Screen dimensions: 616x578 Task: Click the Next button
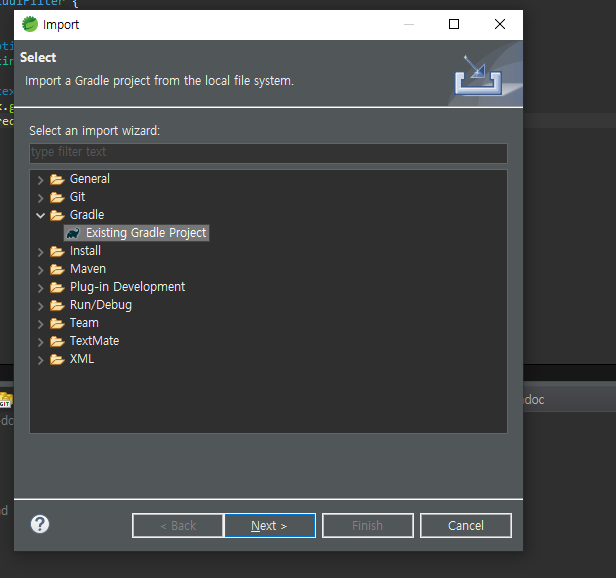pyautogui.click(x=270, y=525)
